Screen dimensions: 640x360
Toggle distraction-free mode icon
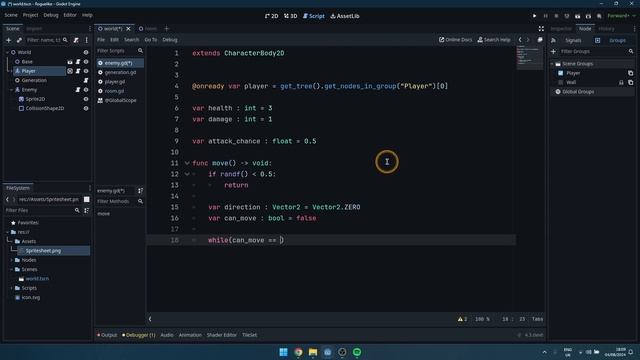click(x=541, y=29)
